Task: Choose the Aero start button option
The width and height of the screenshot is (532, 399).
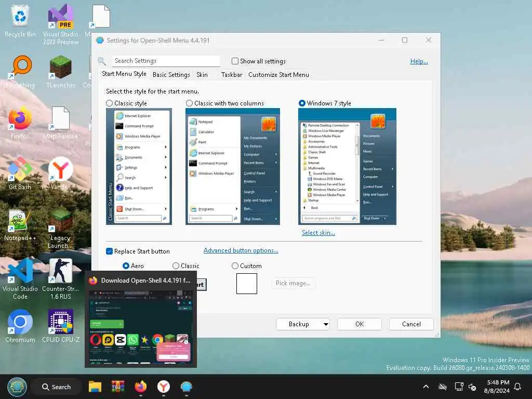Action: click(x=126, y=266)
